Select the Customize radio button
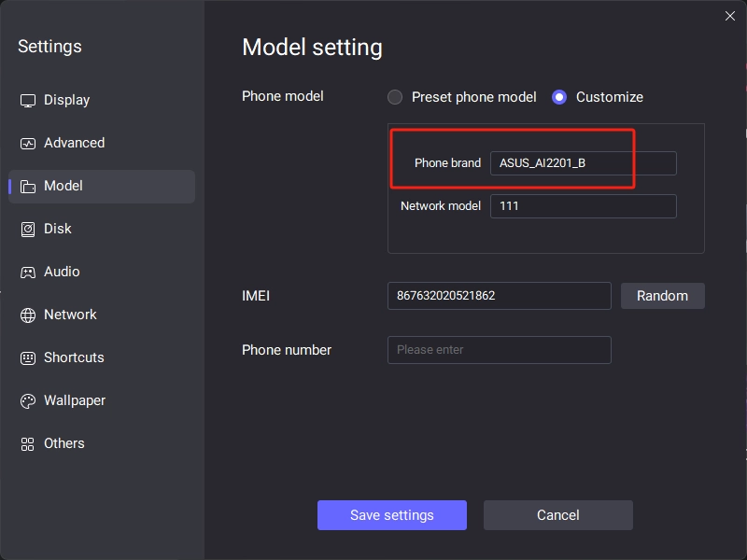The height and width of the screenshot is (560, 747). tap(558, 97)
